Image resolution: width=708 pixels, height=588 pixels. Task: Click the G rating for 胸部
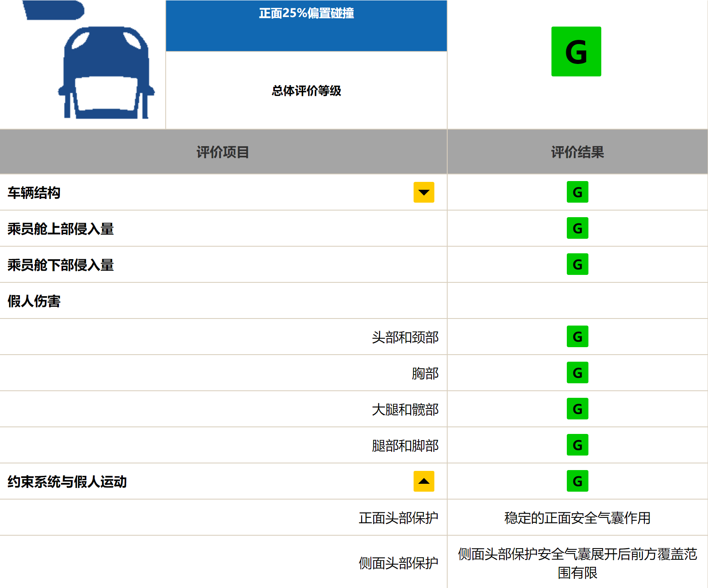[577, 372]
